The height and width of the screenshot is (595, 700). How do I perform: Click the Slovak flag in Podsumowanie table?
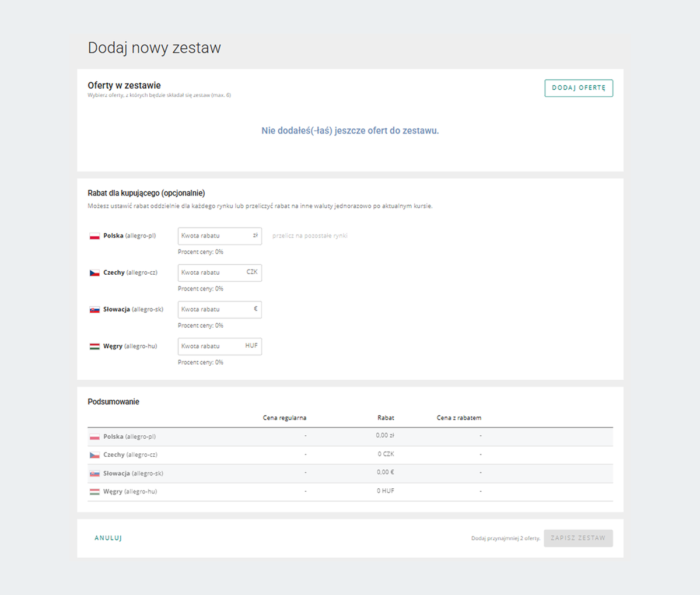(94, 474)
